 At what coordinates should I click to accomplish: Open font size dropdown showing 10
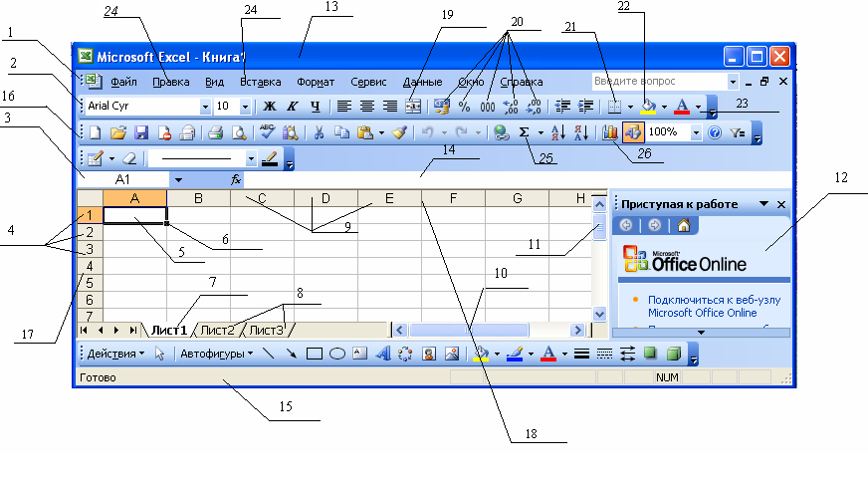(x=245, y=106)
